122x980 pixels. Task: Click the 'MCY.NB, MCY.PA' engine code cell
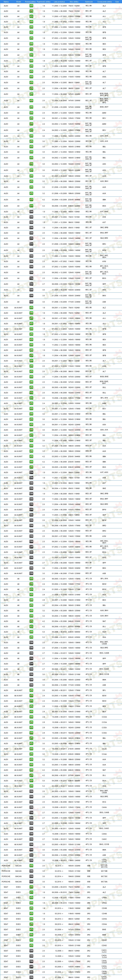(x=104, y=866)
